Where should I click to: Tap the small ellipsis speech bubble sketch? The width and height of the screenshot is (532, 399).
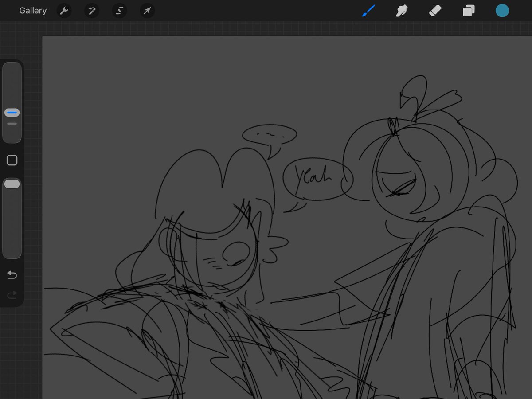[270, 134]
